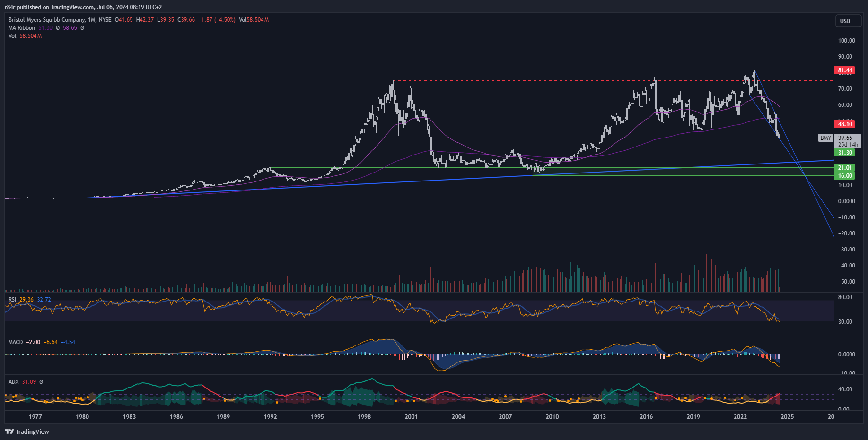The width and height of the screenshot is (868, 440).
Task: Click the 2022 label on time axis
Action: (x=740, y=417)
